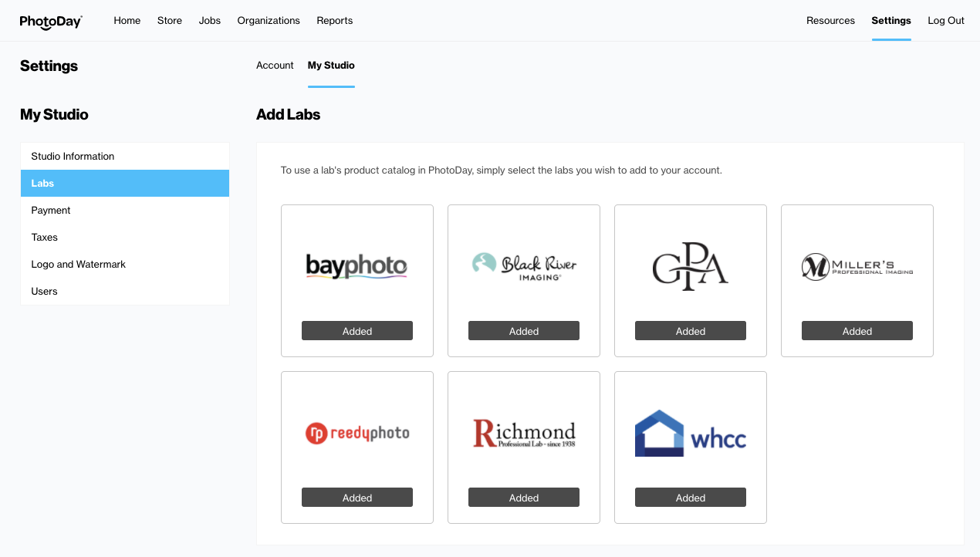This screenshot has height=557, width=980.
Task: Click the lab catalog instruction text
Action: [x=502, y=170]
